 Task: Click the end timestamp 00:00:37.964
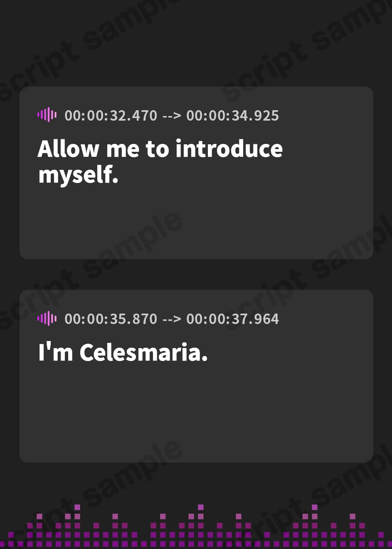point(232,319)
